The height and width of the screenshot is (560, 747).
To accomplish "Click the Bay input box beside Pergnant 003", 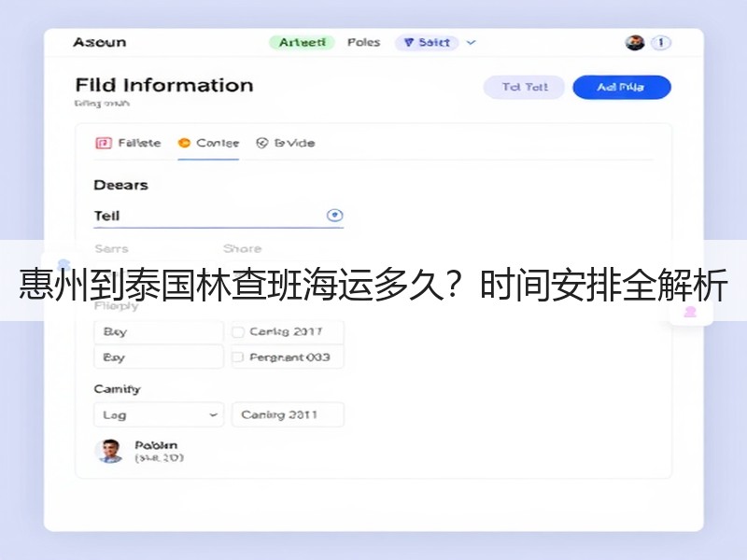I will tap(159, 357).
